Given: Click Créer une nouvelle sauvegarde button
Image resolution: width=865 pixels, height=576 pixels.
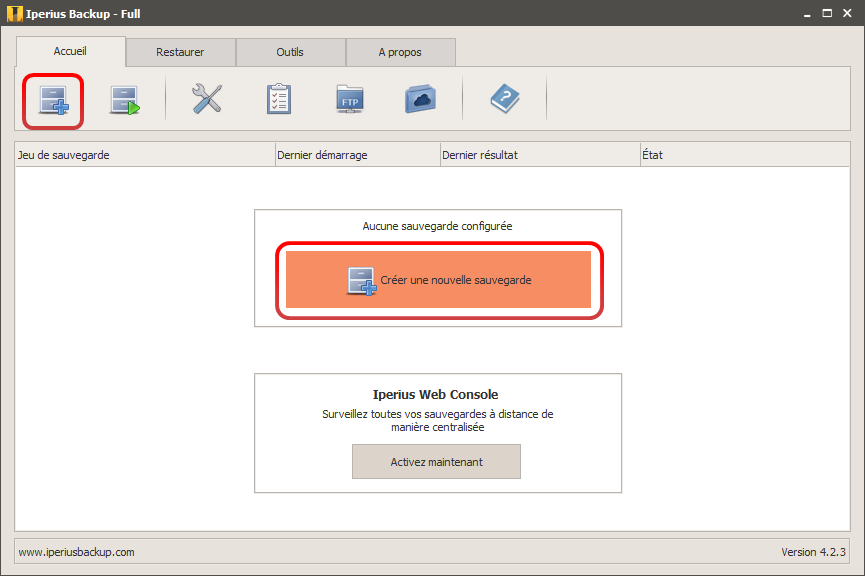Looking at the screenshot, I should (439, 280).
